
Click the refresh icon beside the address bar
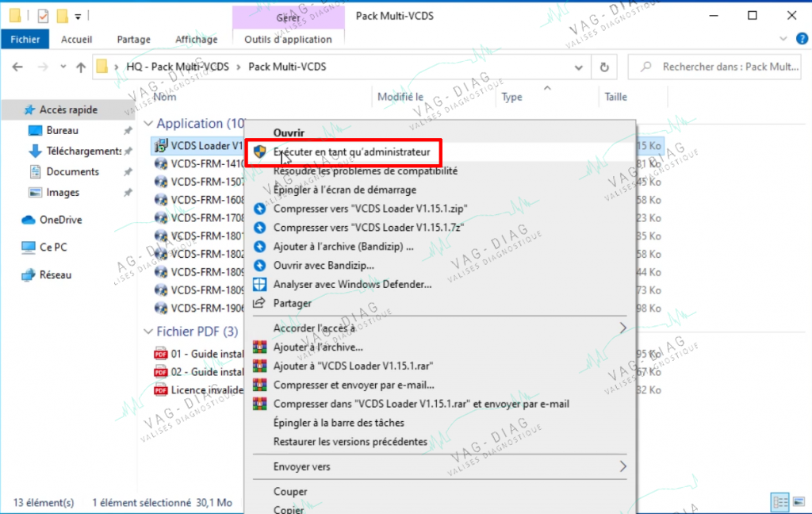(603, 67)
